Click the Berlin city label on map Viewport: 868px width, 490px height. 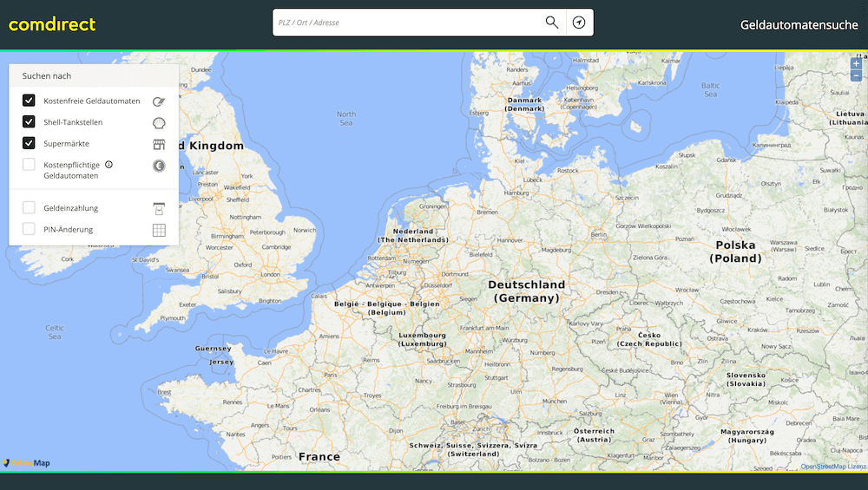tap(598, 234)
